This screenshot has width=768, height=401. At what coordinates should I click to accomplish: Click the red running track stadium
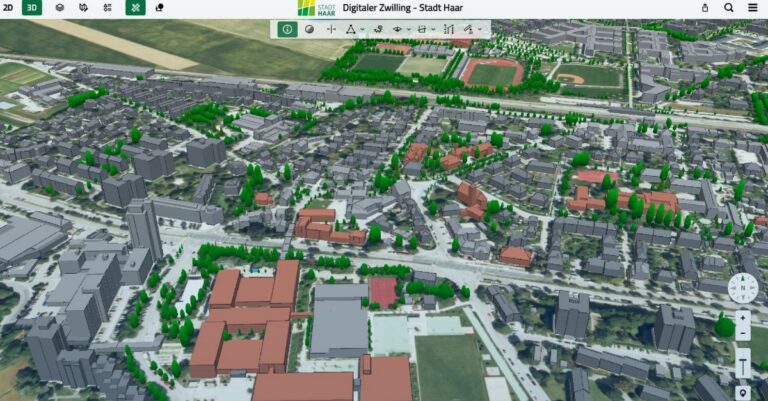click(493, 73)
